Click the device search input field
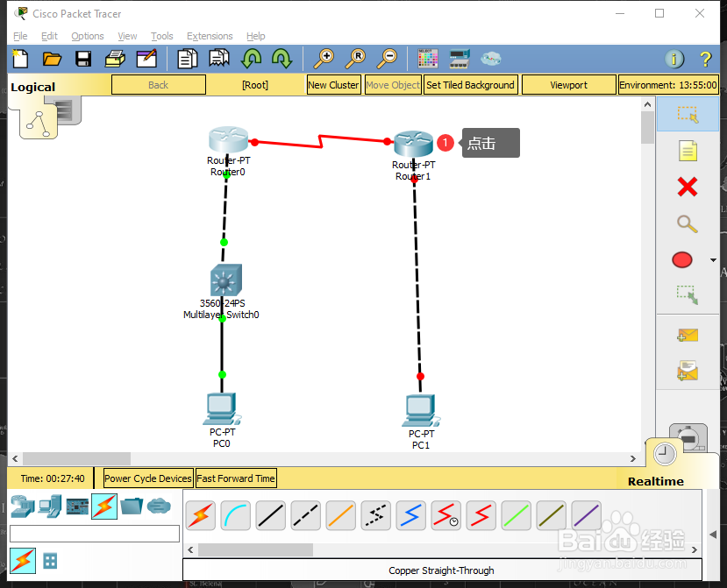This screenshot has width=727, height=588. [x=95, y=534]
